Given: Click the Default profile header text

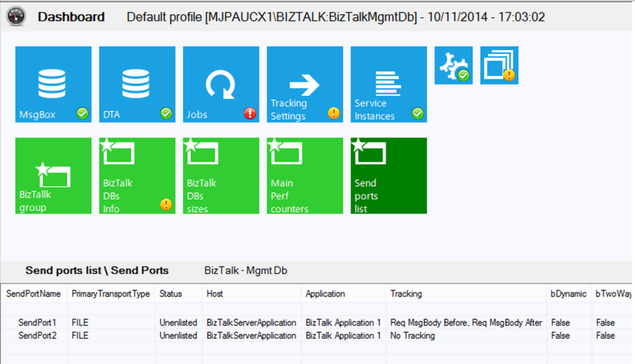Looking at the screenshot, I should (336, 16).
